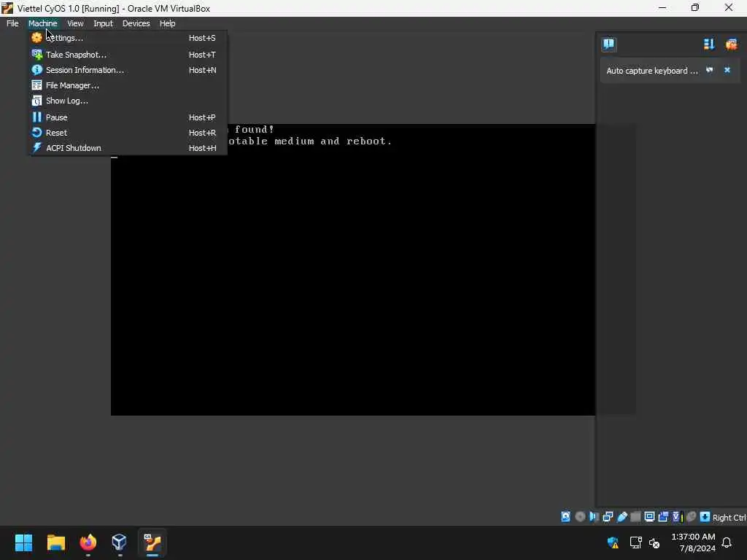Open the notification bell in the taskbar

click(727, 542)
